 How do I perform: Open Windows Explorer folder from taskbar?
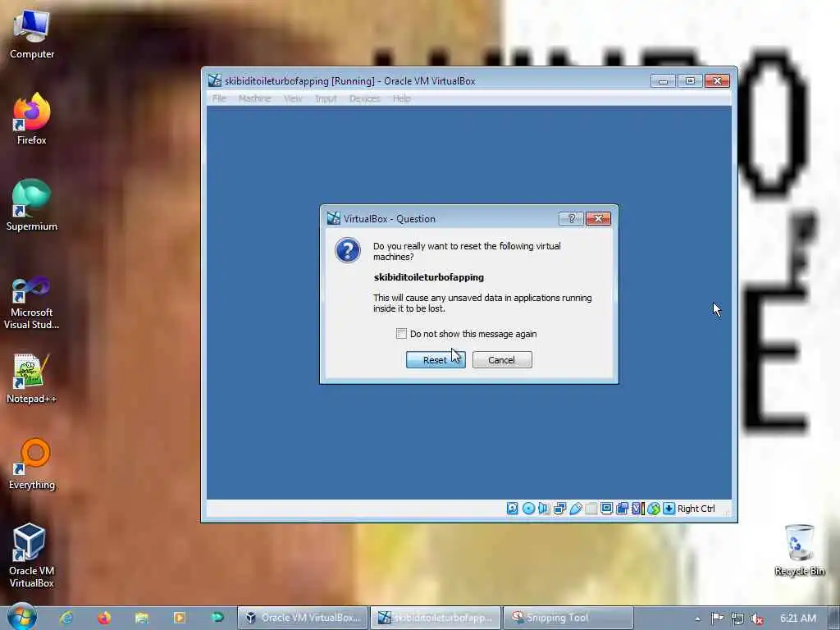pyautogui.click(x=141, y=618)
